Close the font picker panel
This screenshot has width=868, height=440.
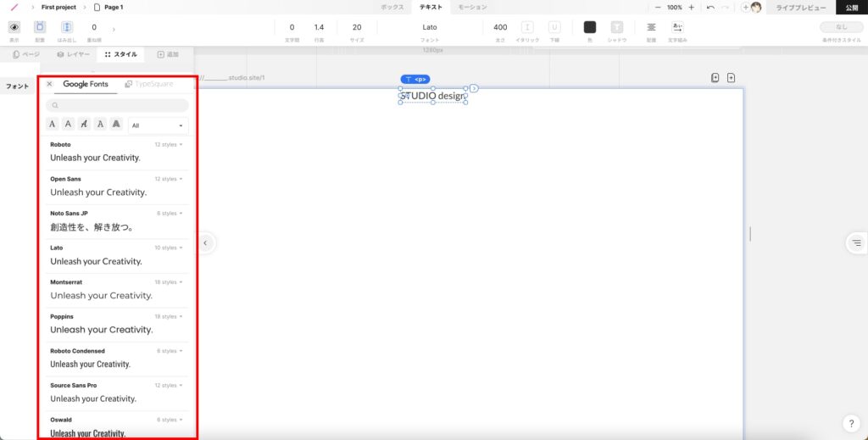click(x=49, y=84)
